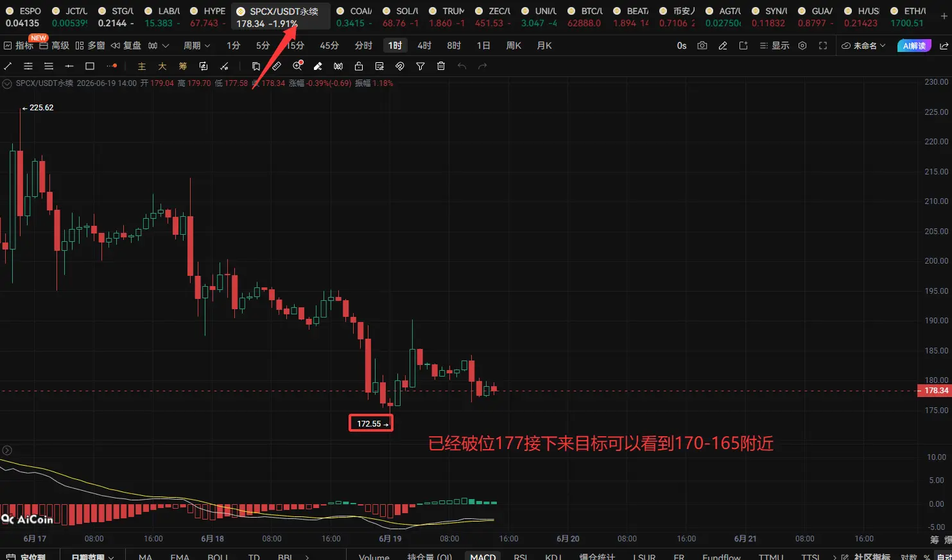Toggle 对数 logarithmic scale

coord(908,557)
